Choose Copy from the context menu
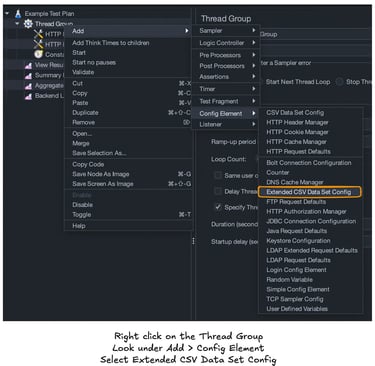 (128, 93)
